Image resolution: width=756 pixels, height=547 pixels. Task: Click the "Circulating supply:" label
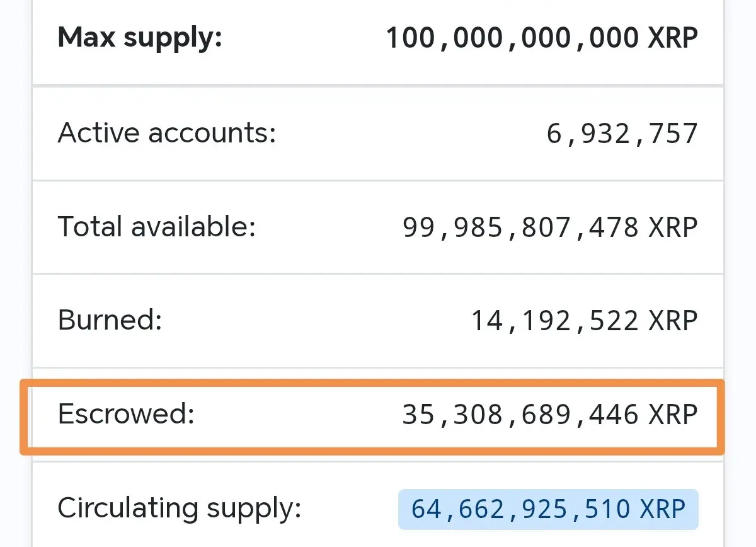pos(180,508)
